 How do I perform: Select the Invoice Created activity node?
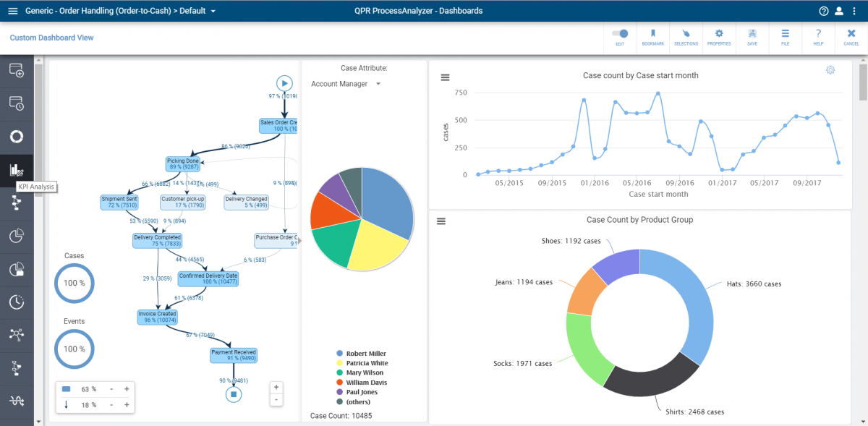(157, 317)
